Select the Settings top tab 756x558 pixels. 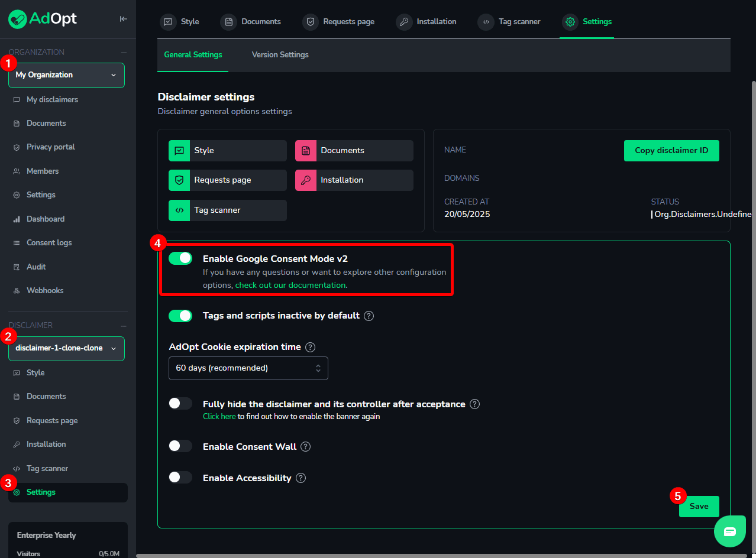click(587, 22)
